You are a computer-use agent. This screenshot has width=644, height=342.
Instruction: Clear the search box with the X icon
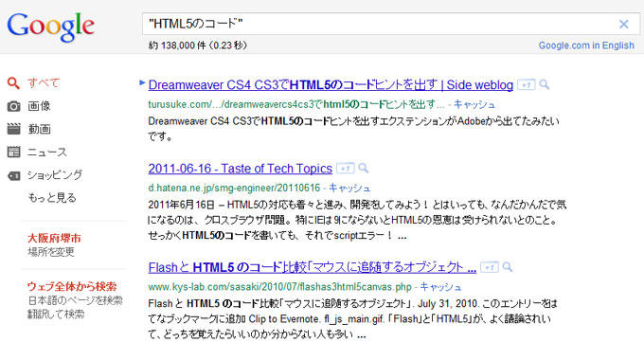(623, 25)
